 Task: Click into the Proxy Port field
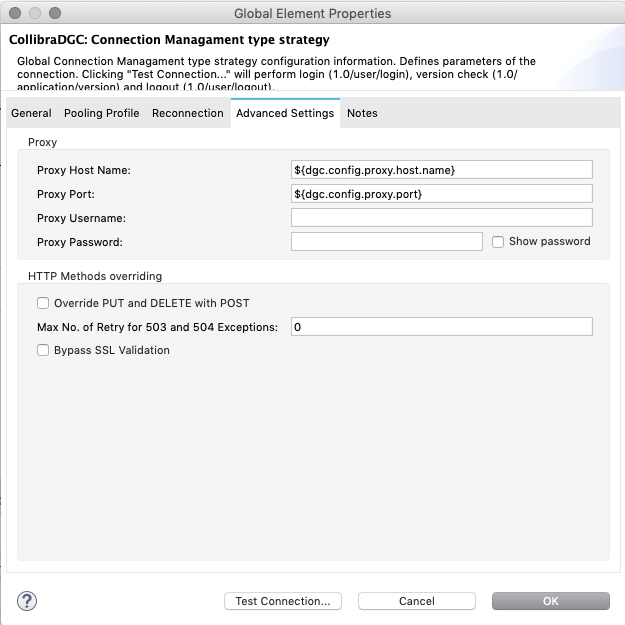point(441,194)
